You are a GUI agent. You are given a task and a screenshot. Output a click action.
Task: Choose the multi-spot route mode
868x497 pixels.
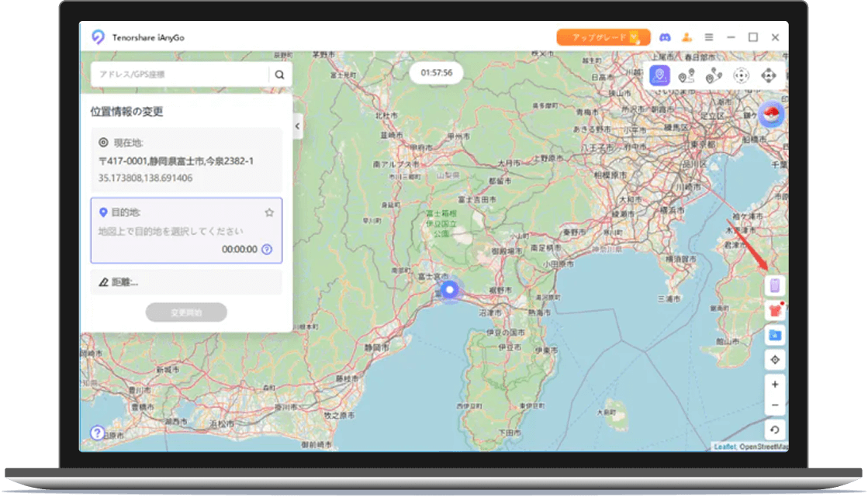(713, 75)
